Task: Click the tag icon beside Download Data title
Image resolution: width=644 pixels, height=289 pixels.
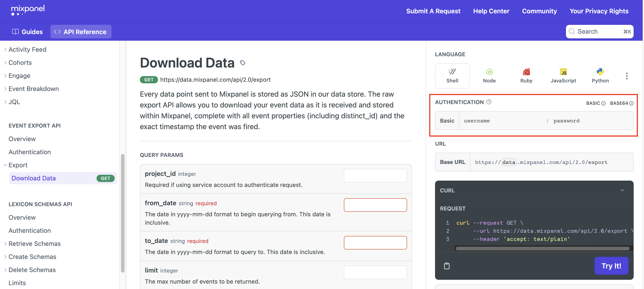Action: [243, 63]
